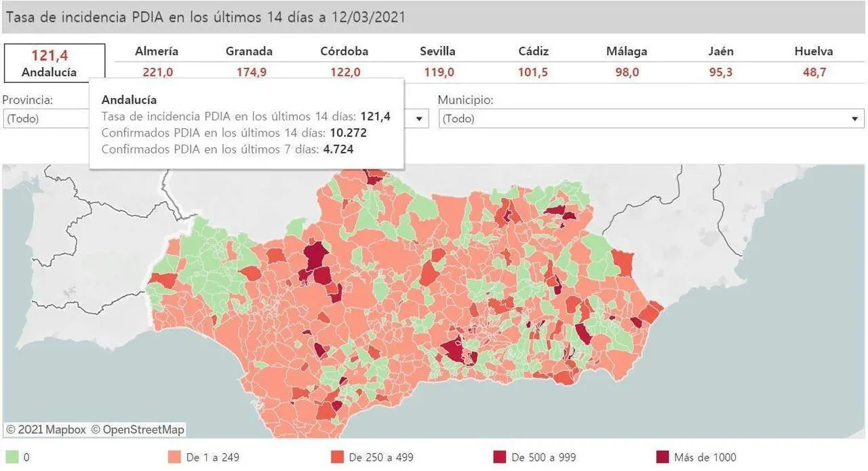Click the Más de 1000 legend swatch
The width and height of the screenshot is (868, 471).
point(663,457)
